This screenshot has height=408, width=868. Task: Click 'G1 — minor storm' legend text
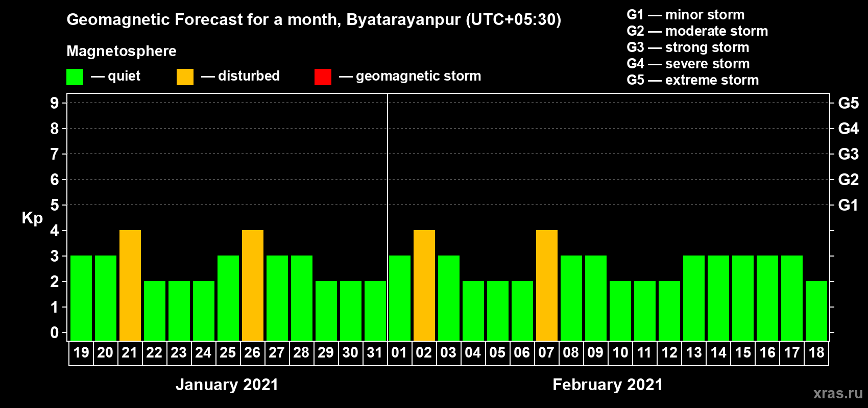[686, 15]
